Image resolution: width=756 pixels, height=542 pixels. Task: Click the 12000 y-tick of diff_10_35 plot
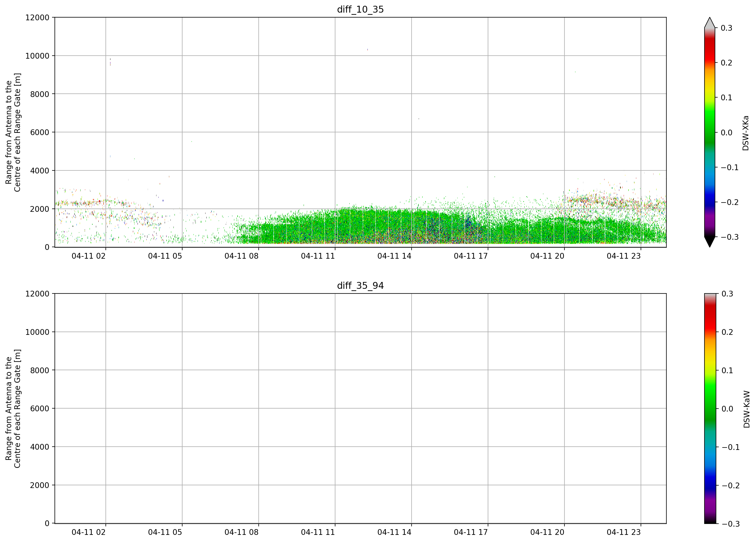37,17
